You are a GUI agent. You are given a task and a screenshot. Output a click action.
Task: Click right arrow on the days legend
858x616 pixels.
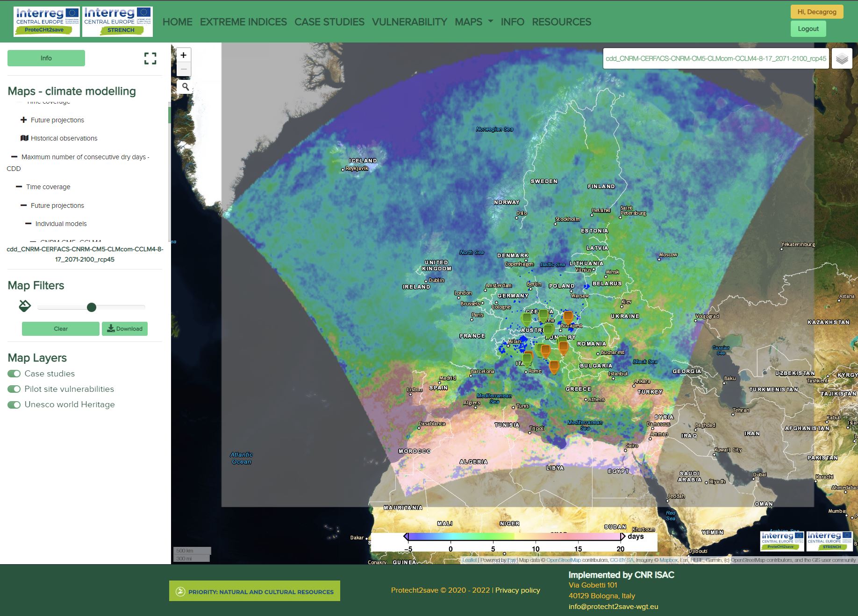coord(622,537)
